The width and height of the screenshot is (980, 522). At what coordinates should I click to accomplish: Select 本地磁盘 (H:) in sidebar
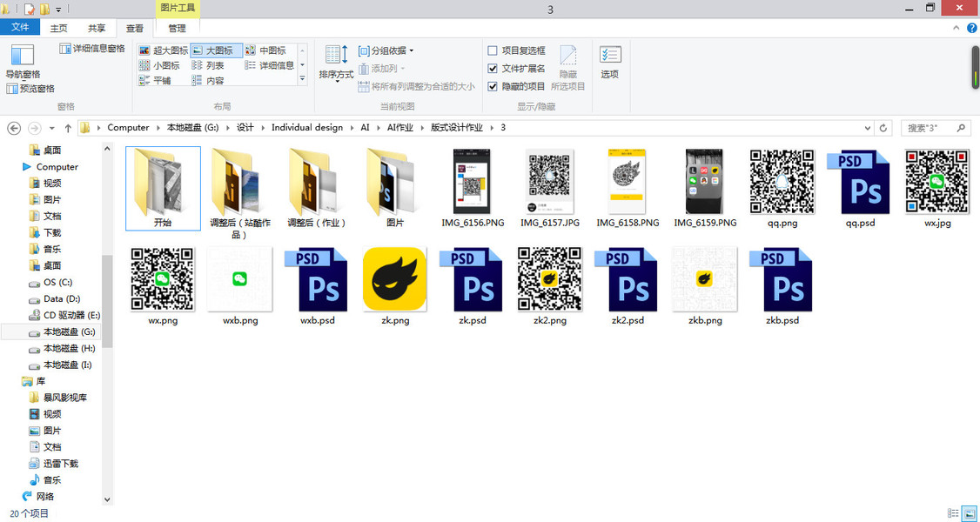[63, 348]
